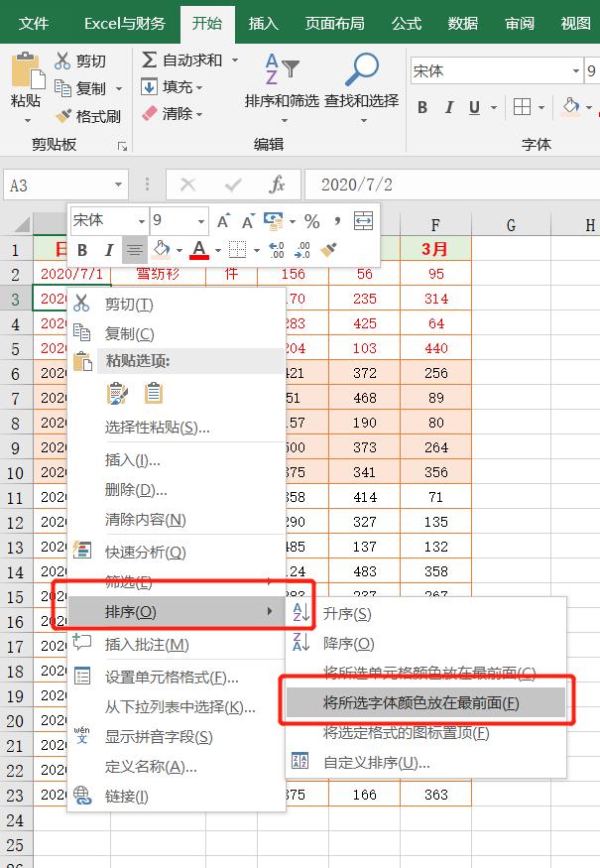Select row 24 header
The height and width of the screenshot is (868, 600).
pos(16,820)
